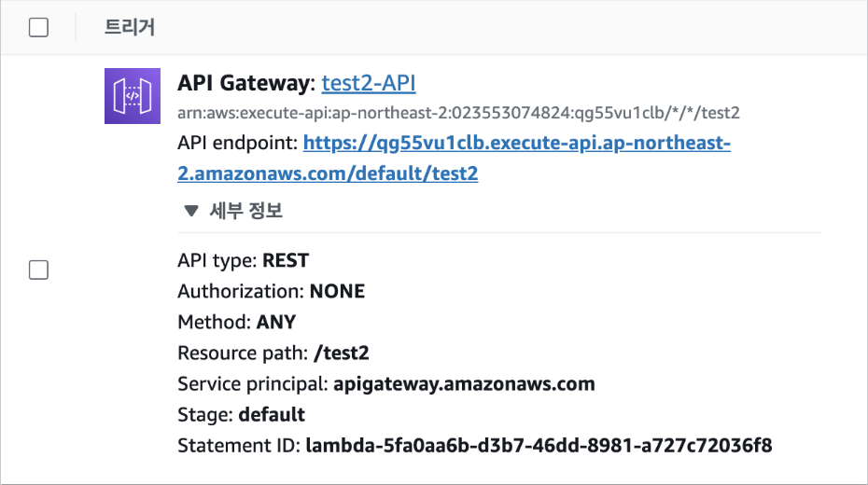Open the test2-API link
This screenshot has width=868, height=485.
(369, 83)
